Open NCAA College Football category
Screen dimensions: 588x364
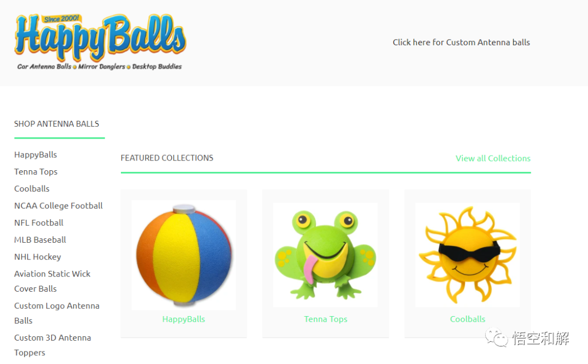(x=58, y=206)
